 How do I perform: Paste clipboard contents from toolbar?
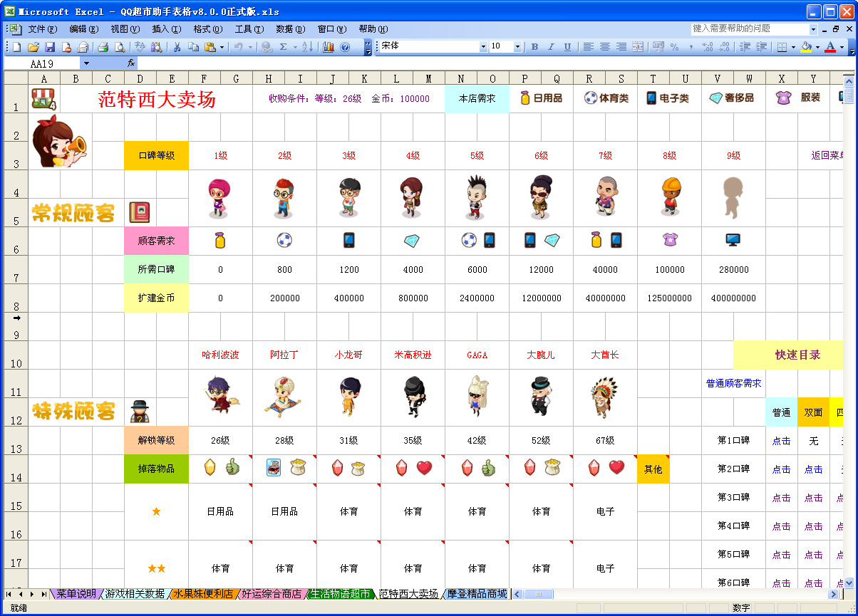tap(210, 47)
